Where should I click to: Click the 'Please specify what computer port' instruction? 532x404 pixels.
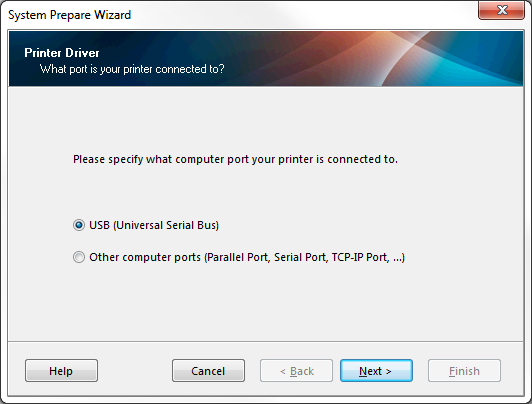pos(235,159)
